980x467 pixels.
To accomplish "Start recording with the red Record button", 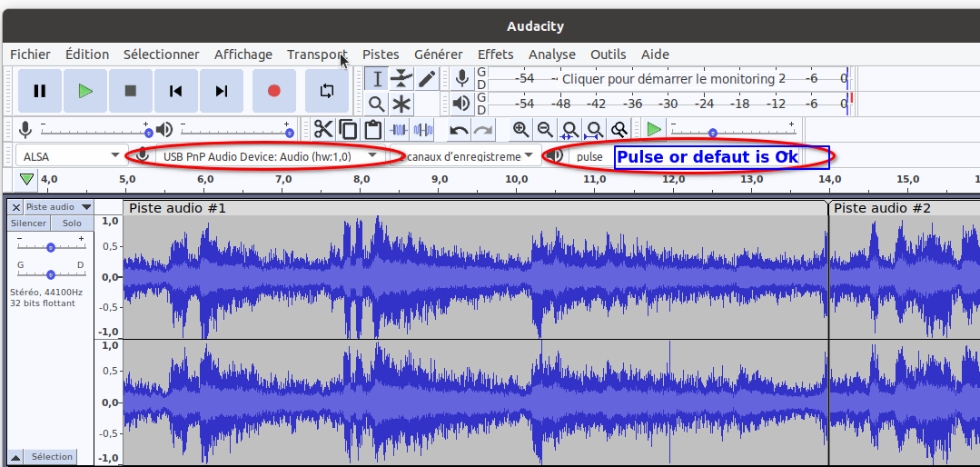I will click(273, 91).
